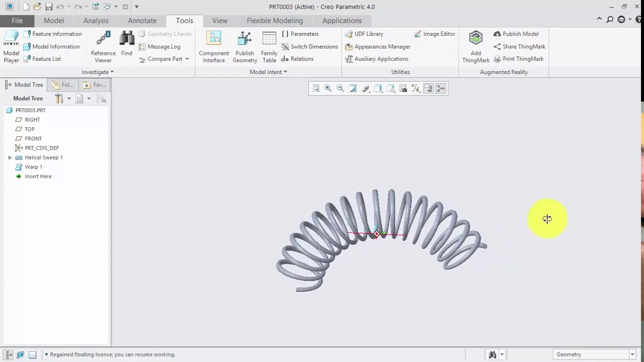Expand the Investigate group overflow

tap(98, 72)
